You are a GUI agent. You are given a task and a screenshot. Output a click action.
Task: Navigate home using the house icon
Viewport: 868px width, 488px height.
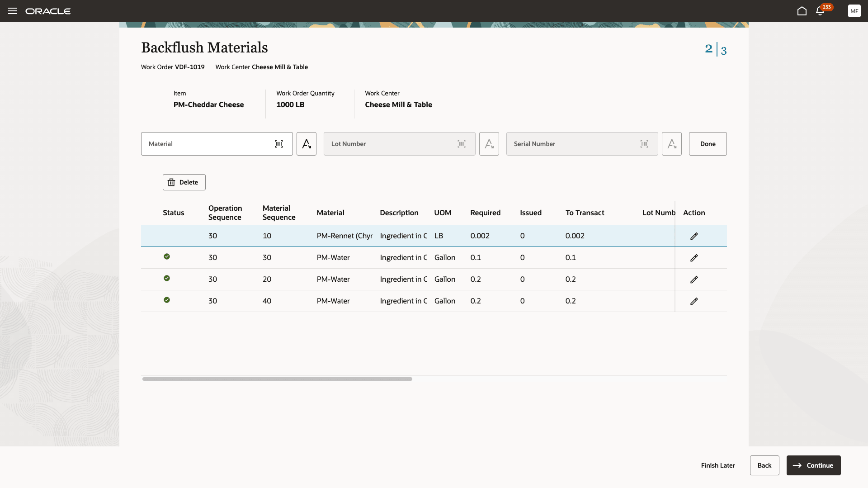(x=802, y=11)
